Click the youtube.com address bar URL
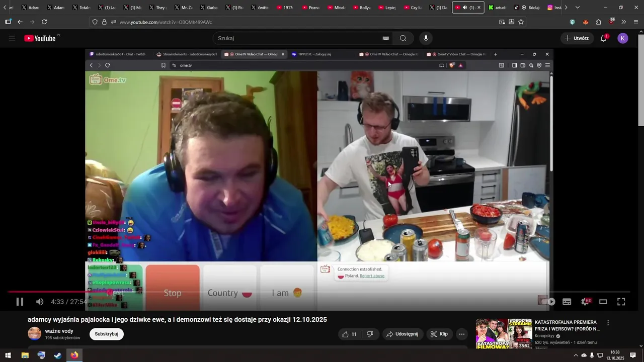 click(166, 22)
